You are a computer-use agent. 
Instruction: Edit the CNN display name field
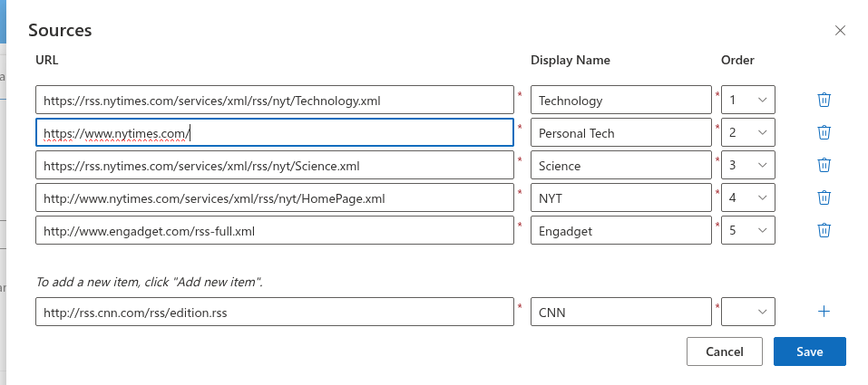pos(621,312)
